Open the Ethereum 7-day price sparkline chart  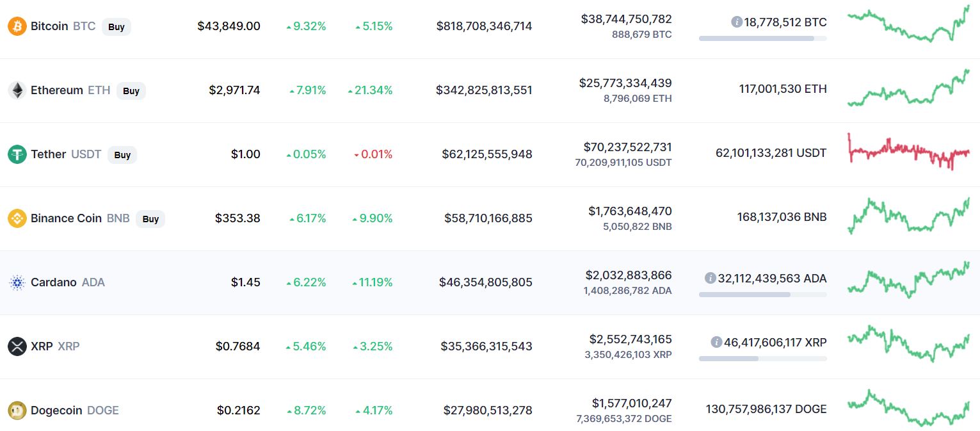(908, 90)
